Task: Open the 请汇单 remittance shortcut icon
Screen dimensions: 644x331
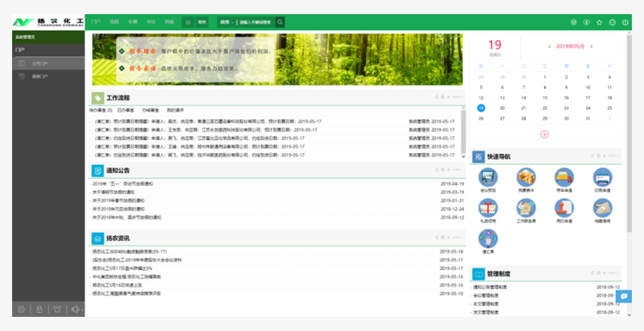Action: (x=488, y=238)
